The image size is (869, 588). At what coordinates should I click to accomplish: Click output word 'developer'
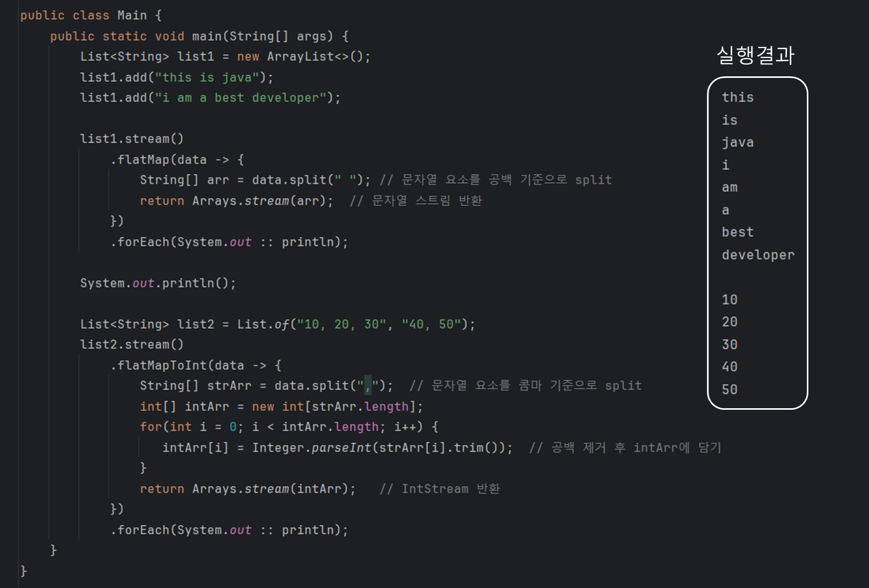(758, 255)
